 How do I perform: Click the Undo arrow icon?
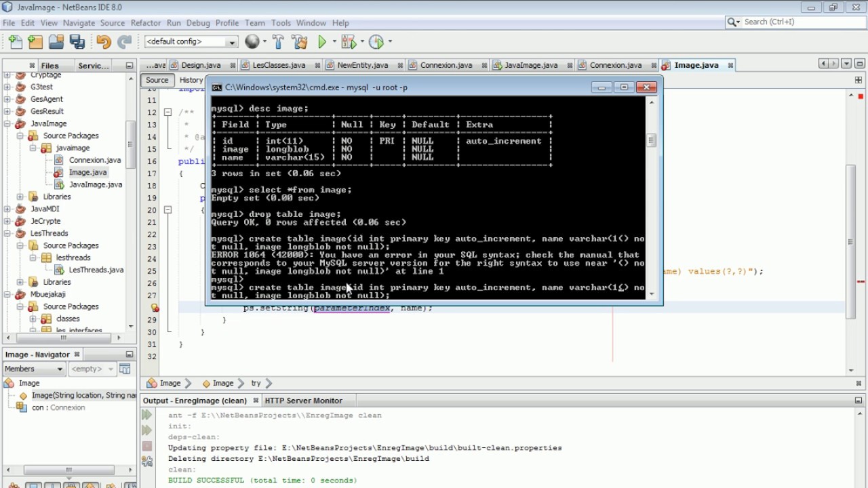coord(103,42)
